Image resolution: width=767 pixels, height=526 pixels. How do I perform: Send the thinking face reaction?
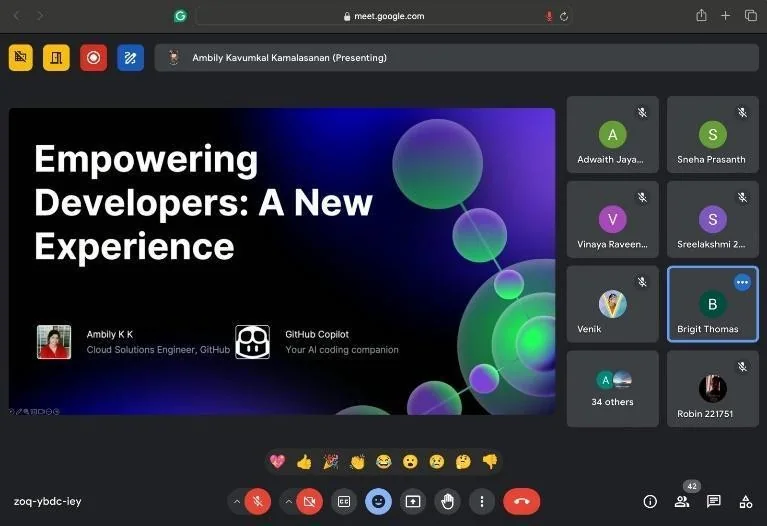[463, 461]
